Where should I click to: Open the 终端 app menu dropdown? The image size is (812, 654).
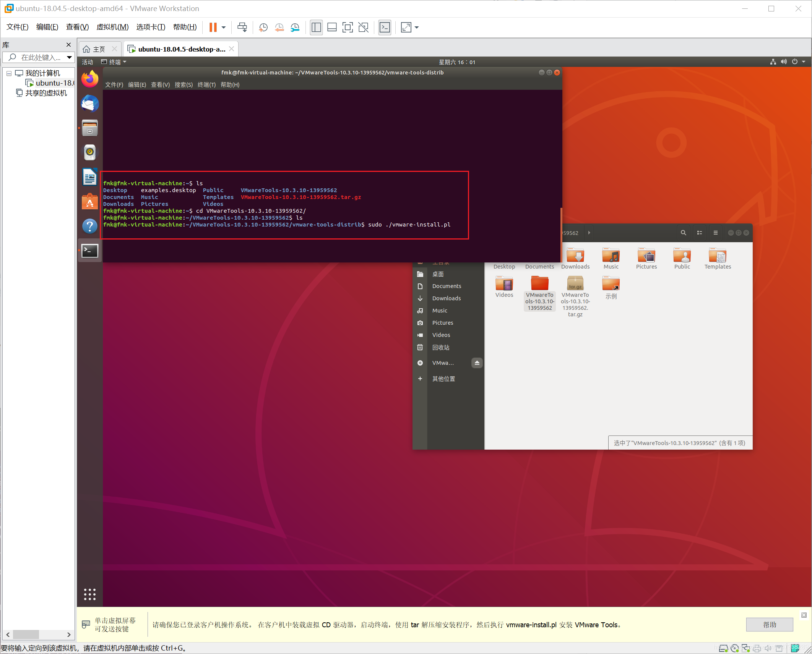coord(114,62)
